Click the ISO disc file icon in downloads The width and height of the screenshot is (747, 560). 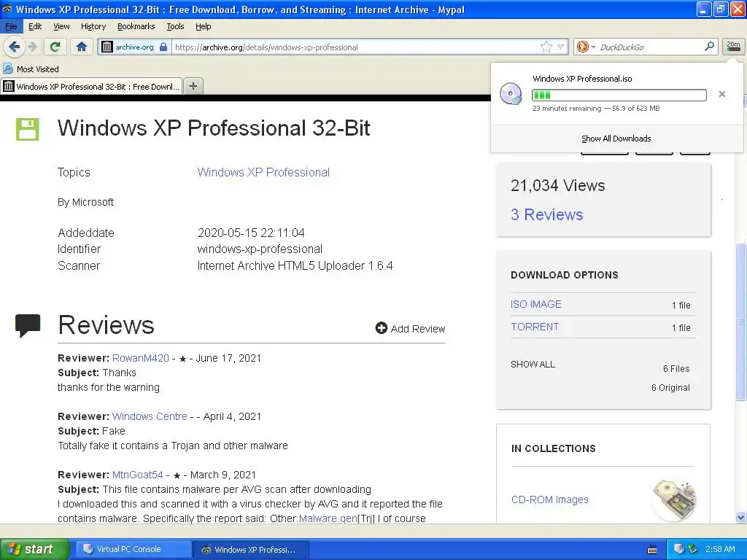(511, 94)
